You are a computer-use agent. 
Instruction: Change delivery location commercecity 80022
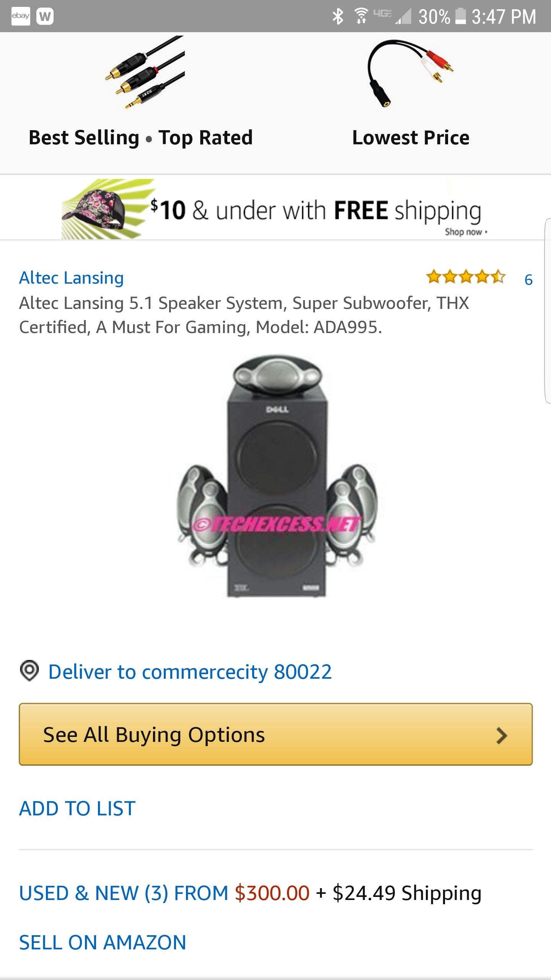coord(190,672)
